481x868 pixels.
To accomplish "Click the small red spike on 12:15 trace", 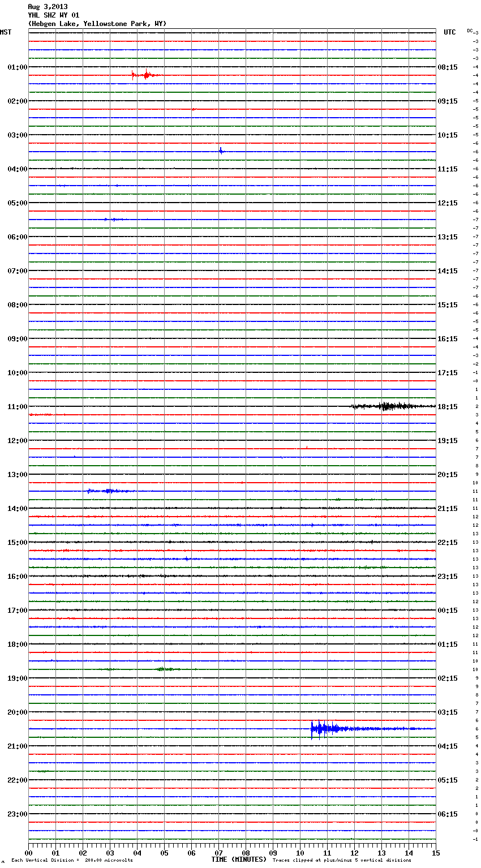I will coord(307,448).
